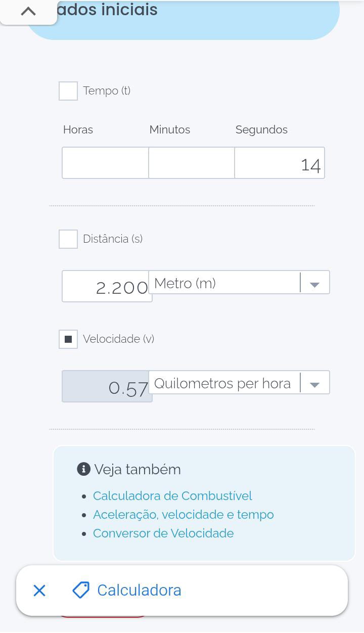
Task: Select the Segundos field showing 14
Action: tap(279, 163)
